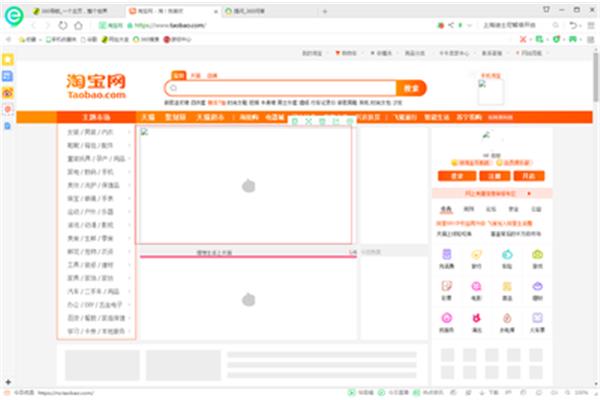Viewport: 600px width, 400px height.
Task: Click the download icon in status bar
Action: (482, 393)
